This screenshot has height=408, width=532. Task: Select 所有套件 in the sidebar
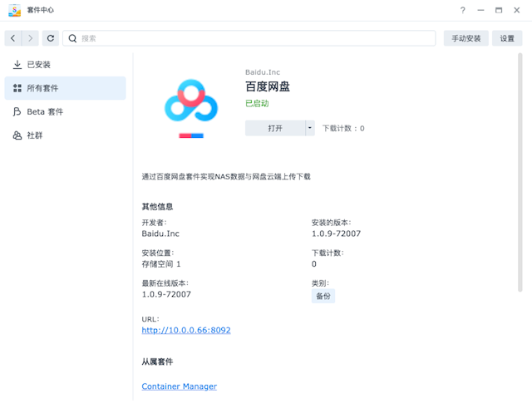[65, 88]
